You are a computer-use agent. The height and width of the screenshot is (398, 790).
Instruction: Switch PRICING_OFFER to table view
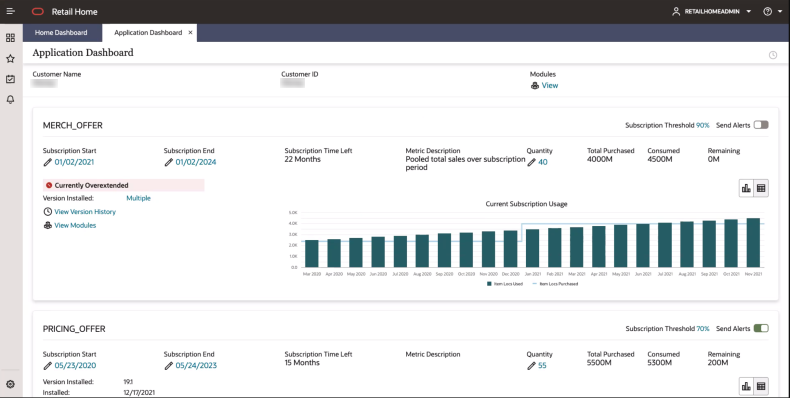(761, 386)
